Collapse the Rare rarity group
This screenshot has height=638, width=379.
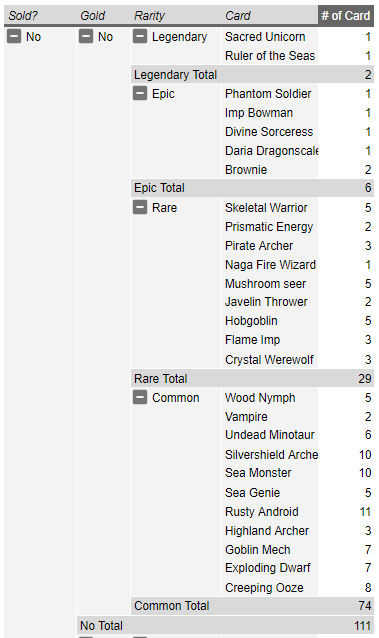coord(140,208)
